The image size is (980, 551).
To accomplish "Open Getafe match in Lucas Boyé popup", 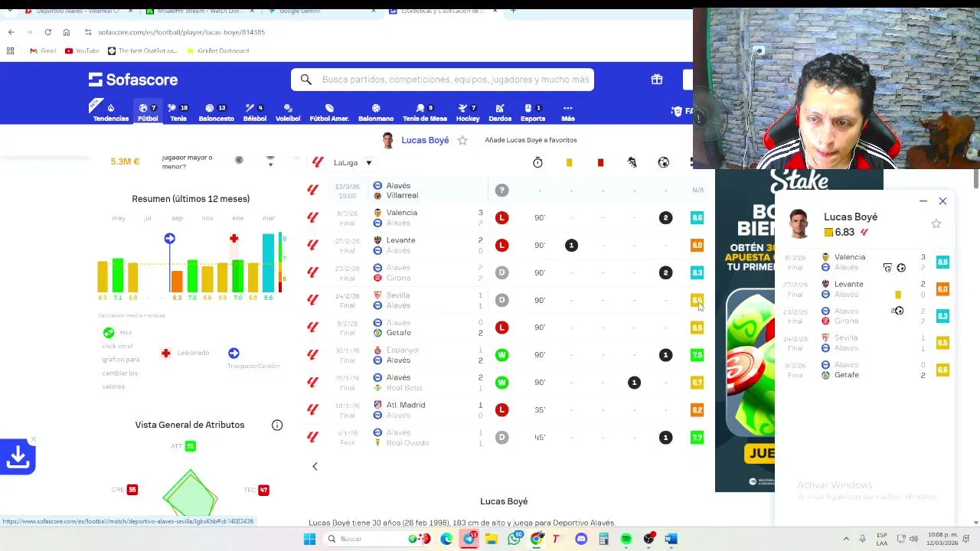I will tap(865, 370).
